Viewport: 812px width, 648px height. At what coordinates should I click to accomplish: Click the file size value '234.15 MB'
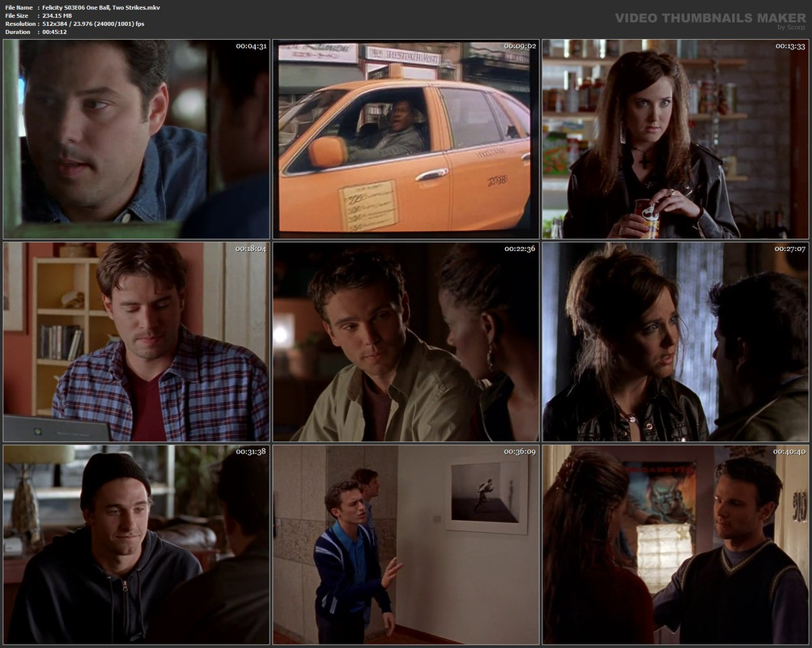tap(57, 15)
